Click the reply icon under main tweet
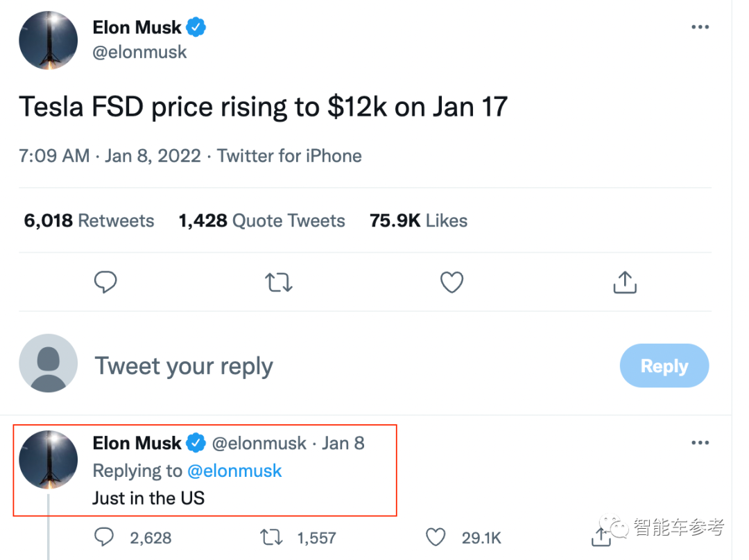Image resolution: width=749 pixels, height=560 pixels. [x=105, y=282]
